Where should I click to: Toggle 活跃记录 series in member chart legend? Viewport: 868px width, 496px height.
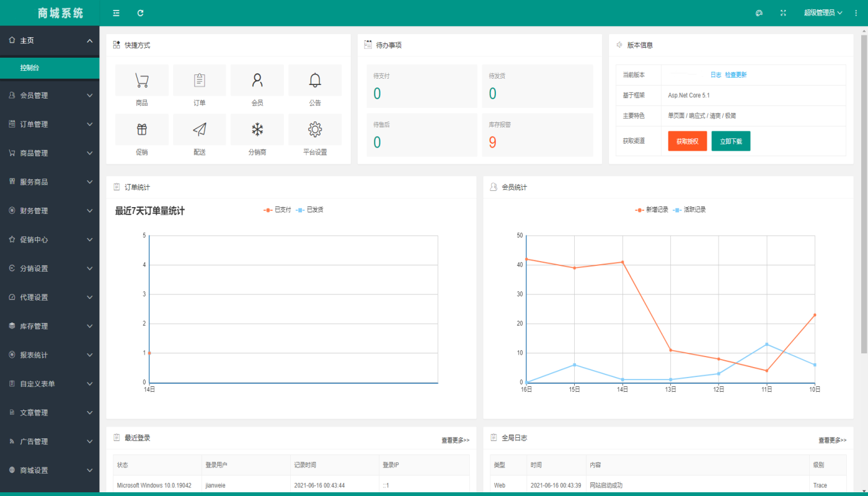point(689,210)
